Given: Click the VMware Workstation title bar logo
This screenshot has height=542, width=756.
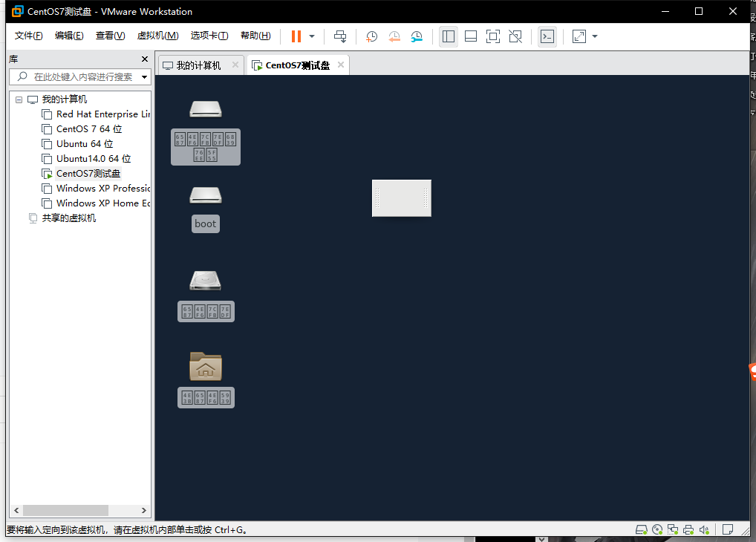Looking at the screenshot, I should tap(17, 12).
